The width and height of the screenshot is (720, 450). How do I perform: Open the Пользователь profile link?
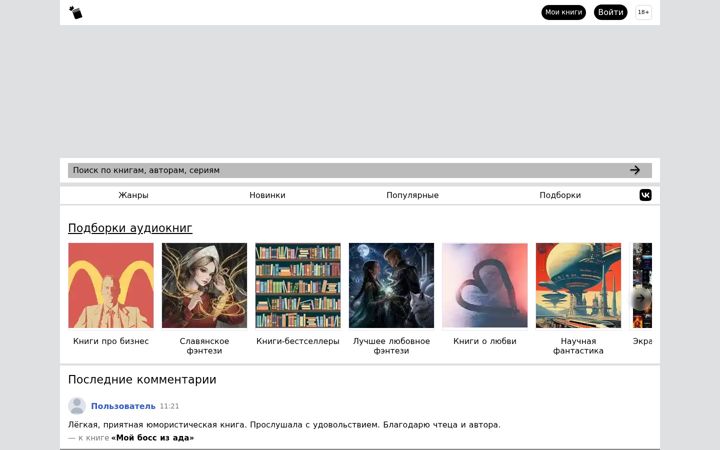click(123, 406)
